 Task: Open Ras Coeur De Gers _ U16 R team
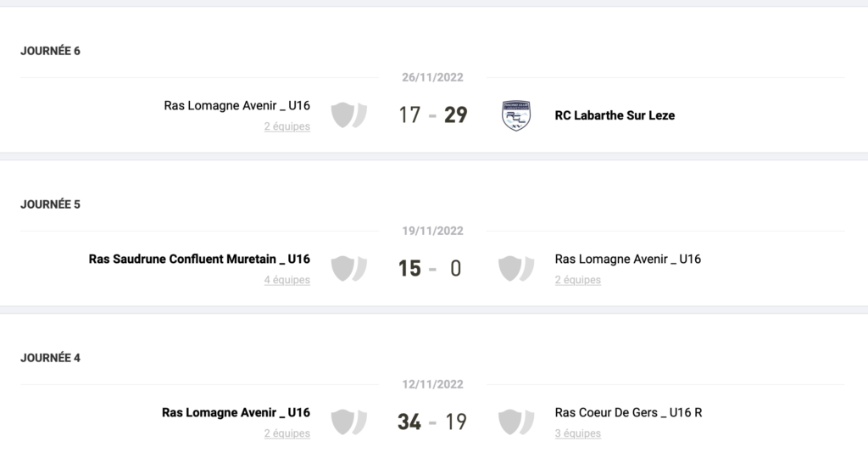pyautogui.click(x=628, y=412)
